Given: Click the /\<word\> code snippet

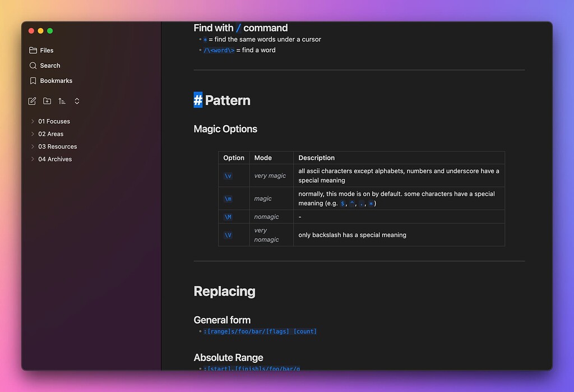Looking at the screenshot, I should point(219,50).
